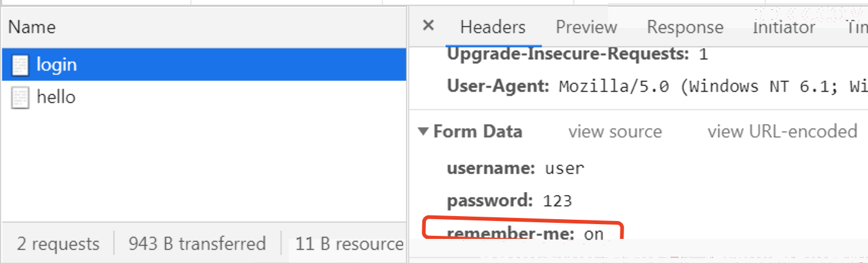Switch to the Headers tab
This screenshot has width=868, height=263.
[493, 27]
